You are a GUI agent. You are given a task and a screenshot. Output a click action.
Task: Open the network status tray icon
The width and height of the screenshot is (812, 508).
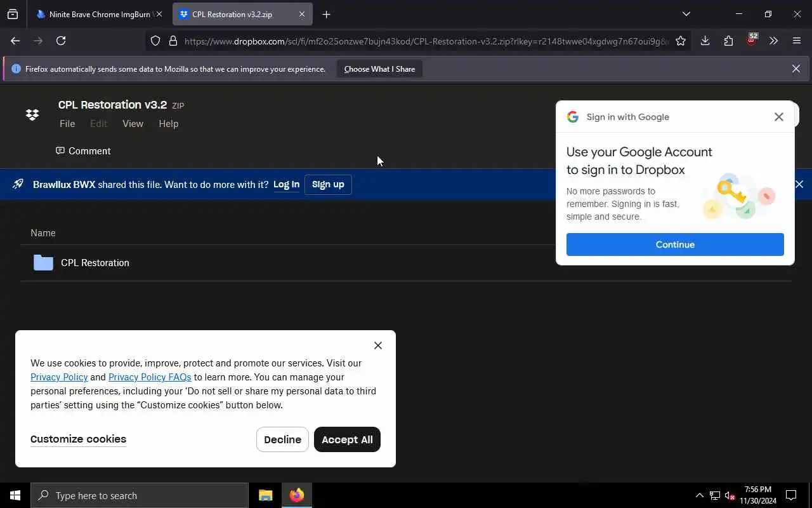(714, 495)
